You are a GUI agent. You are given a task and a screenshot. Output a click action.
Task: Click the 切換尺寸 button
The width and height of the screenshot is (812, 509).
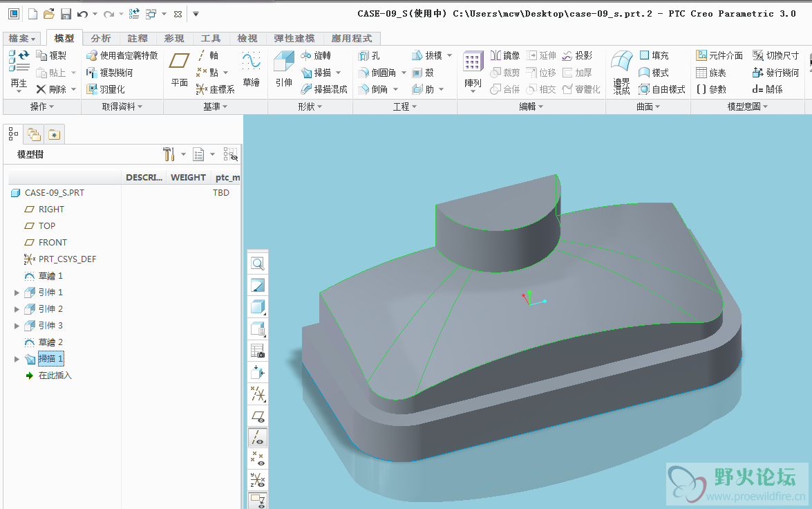coord(776,55)
